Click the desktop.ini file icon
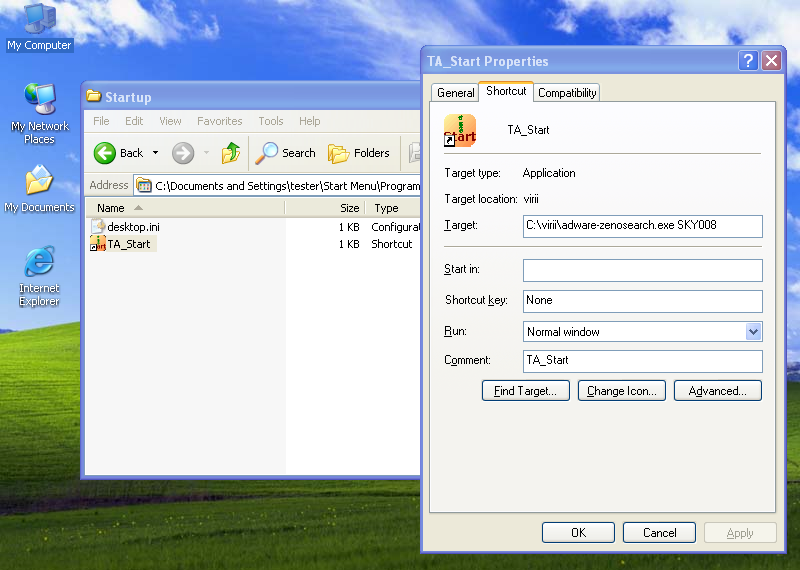Image resolution: width=800 pixels, height=570 pixels. point(97,226)
